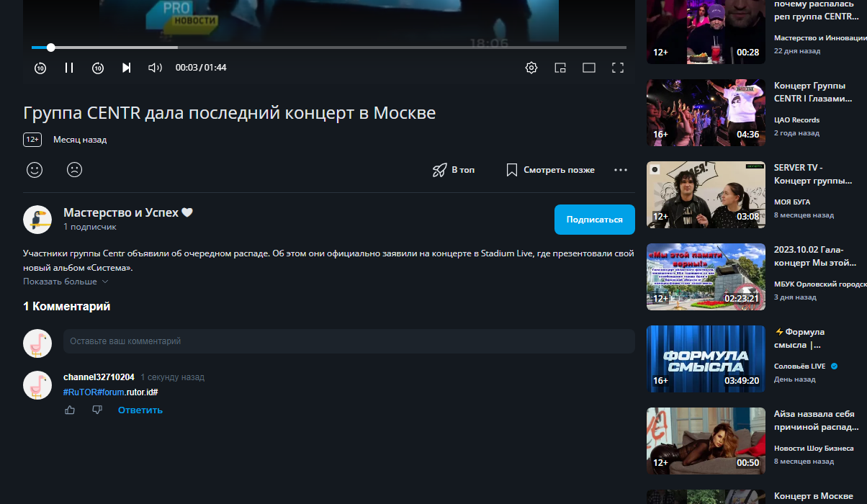Click the sad dislike reaction
867x504 pixels.
point(74,170)
